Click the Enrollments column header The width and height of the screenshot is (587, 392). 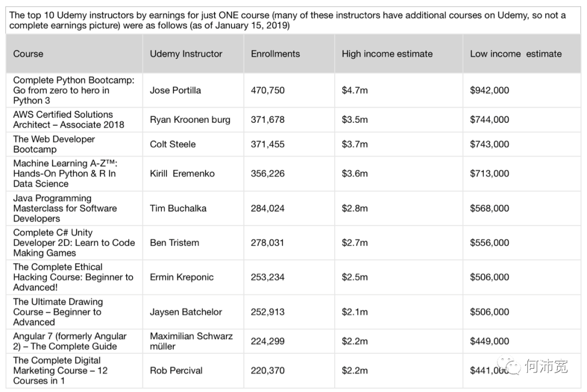click(x=275, y=54)
